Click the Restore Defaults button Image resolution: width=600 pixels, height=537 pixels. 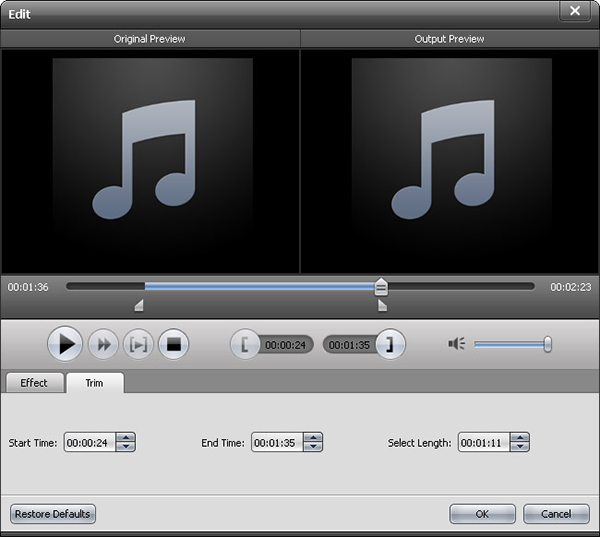(x=53, y=514)
